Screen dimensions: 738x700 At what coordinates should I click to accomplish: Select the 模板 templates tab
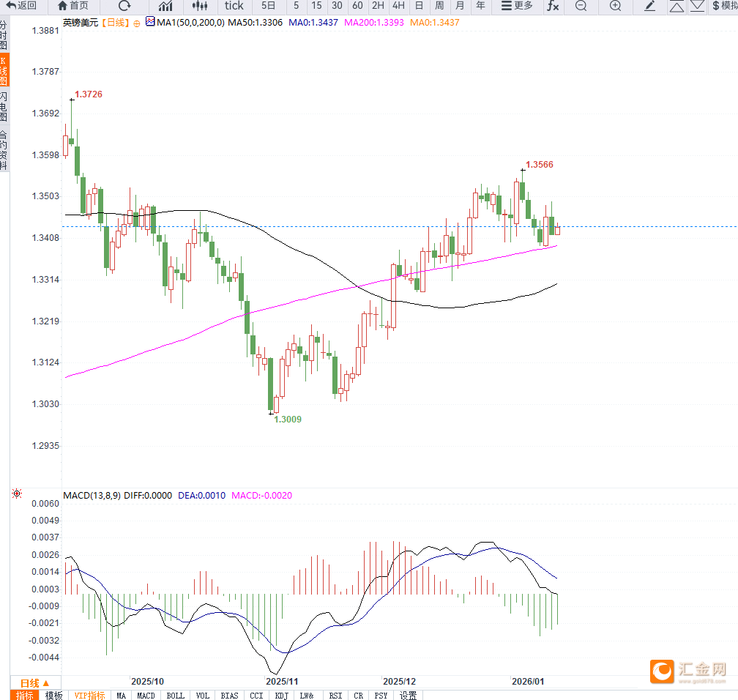53,696
